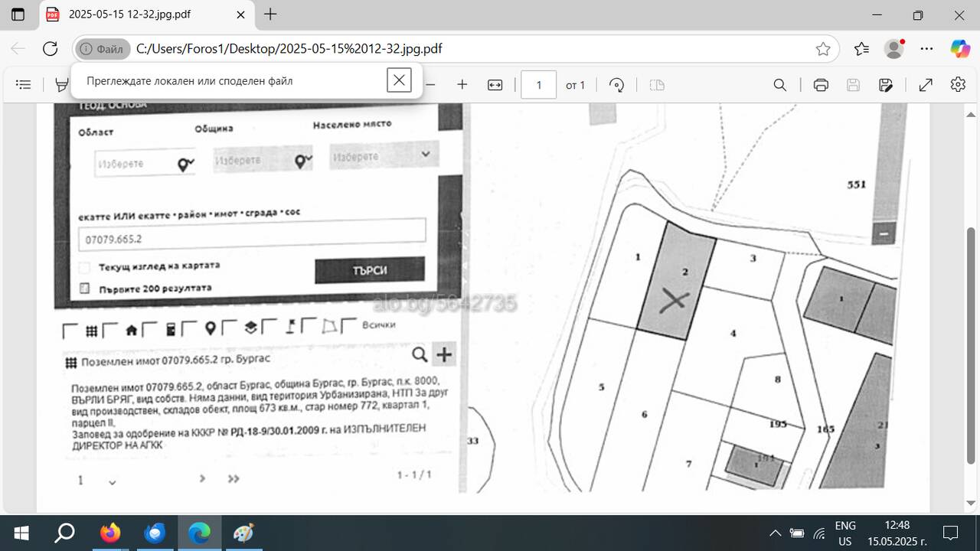Open the greyed-out page view option
The width and height of the screenshot is (980, 551).
pos(657,85)
